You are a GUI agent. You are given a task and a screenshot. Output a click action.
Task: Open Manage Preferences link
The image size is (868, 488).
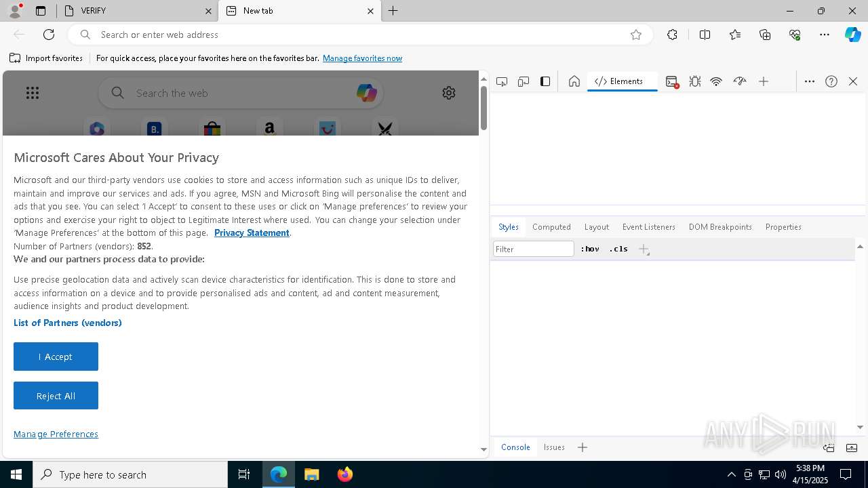[56, 434]
